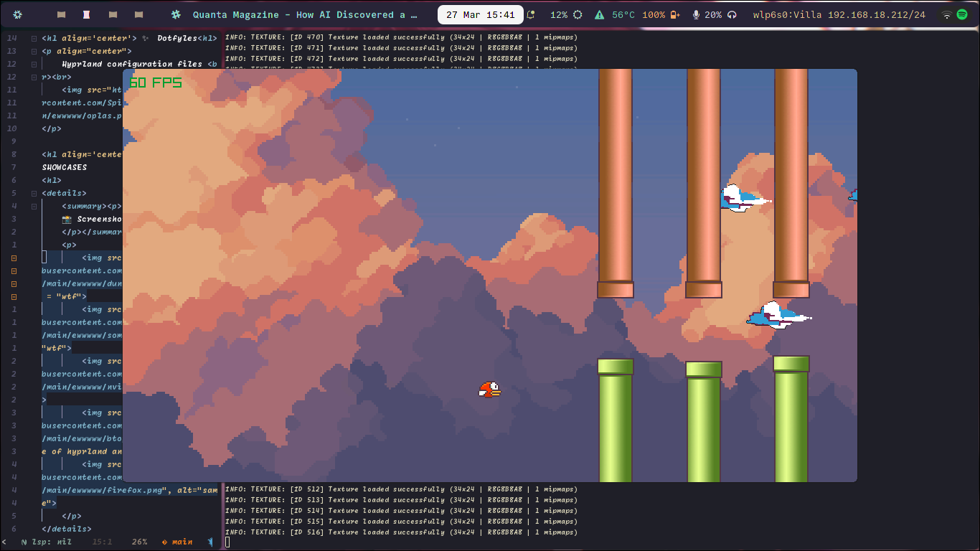
Task: Toggle fold marker on Hyprland configuration files line
Action: click(34, 64)
